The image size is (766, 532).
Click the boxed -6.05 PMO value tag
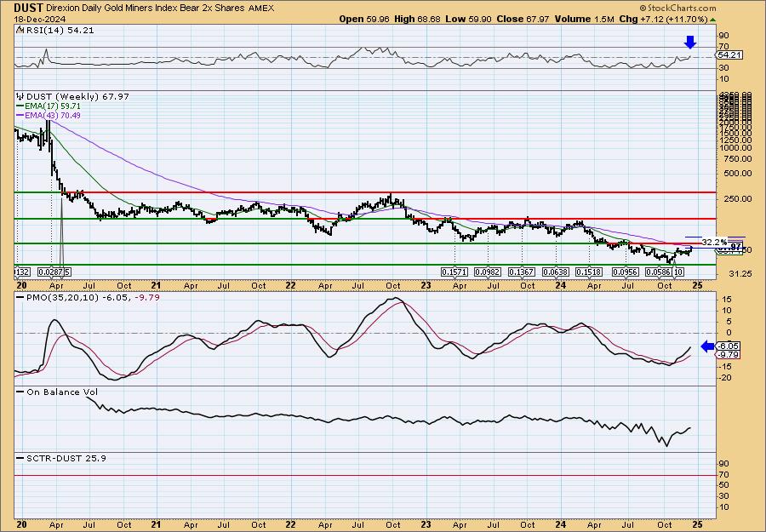pyautogui.click(x=727, y=346)
